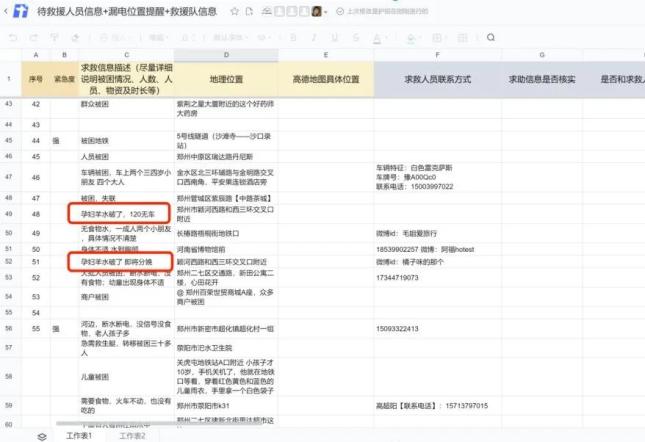The height and width of the screenshot is (442, 645).
Task: Click the undo arrow in toolbar
Action: [11, 37]
